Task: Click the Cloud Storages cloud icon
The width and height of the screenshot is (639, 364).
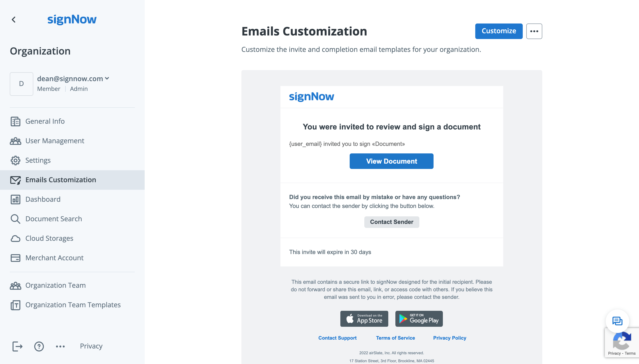Action: [x=16, y=238]
